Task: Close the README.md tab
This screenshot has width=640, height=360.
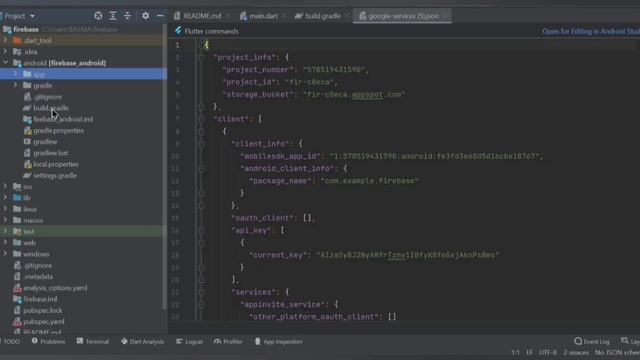Action: click(x=228, y=16)
